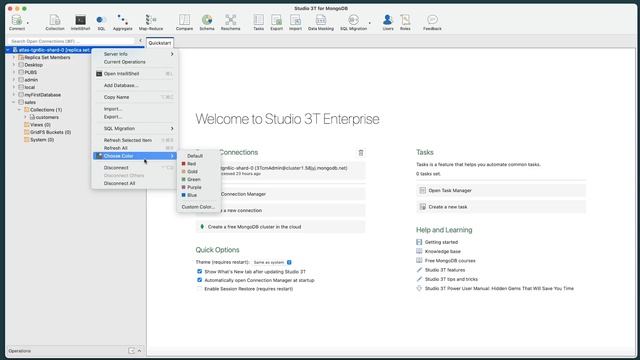Select Default color in the submenu

point(199,156)
